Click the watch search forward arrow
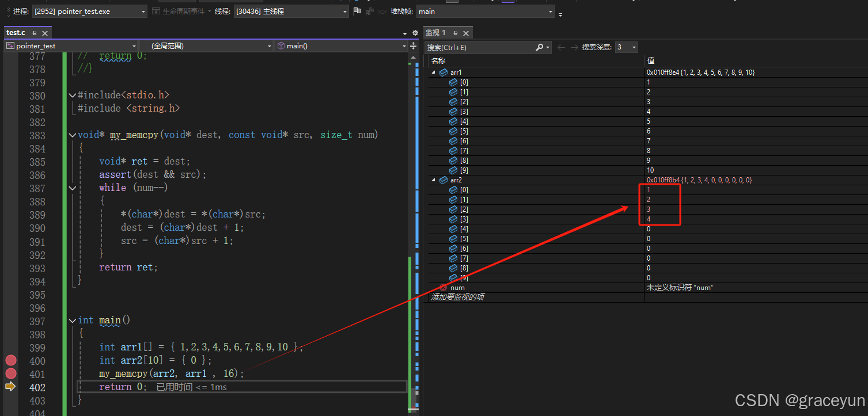 574,47
